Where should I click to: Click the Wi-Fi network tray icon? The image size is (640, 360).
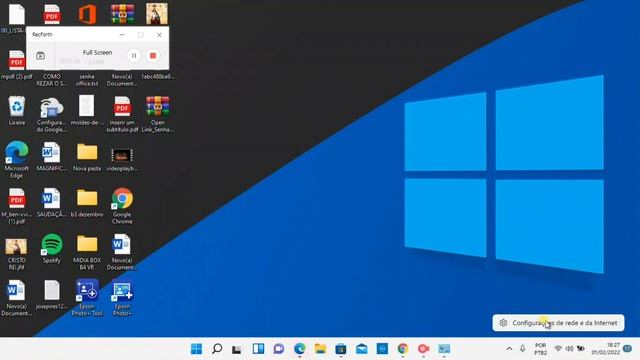[x=558, y=349]
